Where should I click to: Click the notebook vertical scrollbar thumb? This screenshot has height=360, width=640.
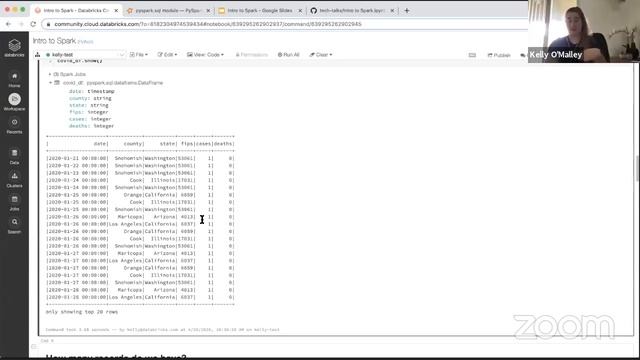pos(637,168)
